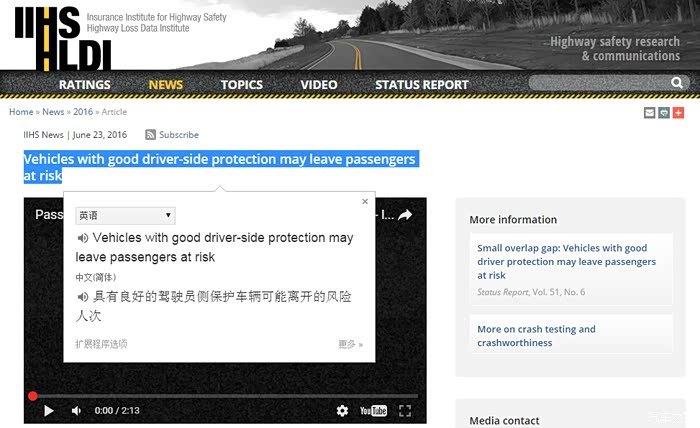The width and height of the screenshot is (700, 428).
Task: Click the IIHS HLDI logo
Action: 62,39
